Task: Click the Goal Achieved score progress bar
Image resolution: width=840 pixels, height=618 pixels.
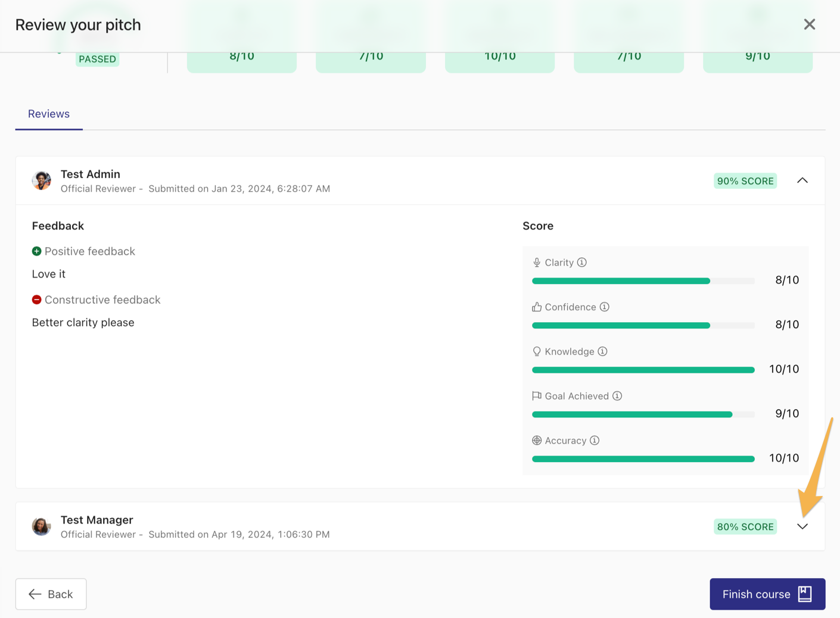Action: [x=643, y=414]
